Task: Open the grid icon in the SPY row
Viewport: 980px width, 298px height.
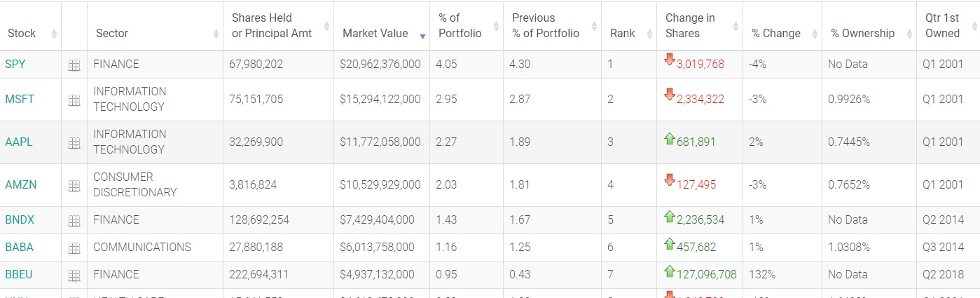Action: pyautogui.click(x=74, y=65)
